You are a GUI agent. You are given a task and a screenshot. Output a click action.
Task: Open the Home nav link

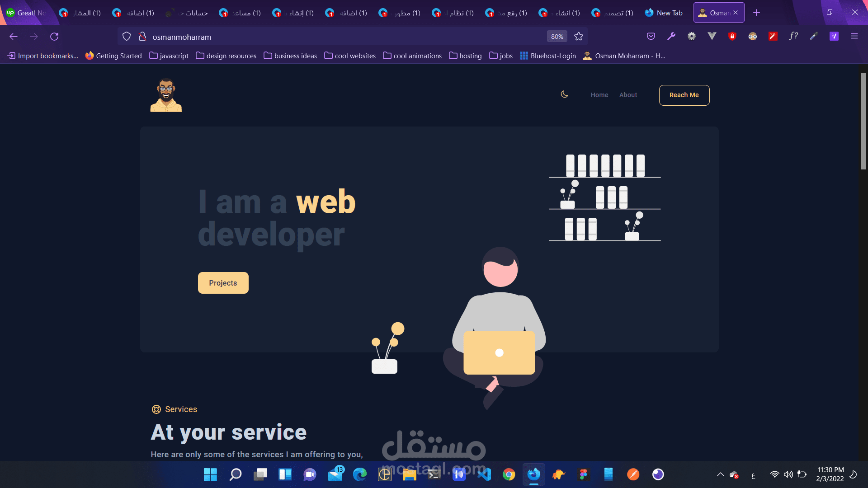(x=599, y=95)
